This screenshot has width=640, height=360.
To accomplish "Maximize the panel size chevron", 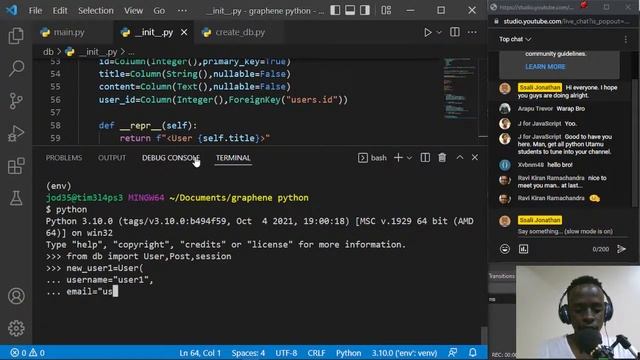I will [460, 158].
